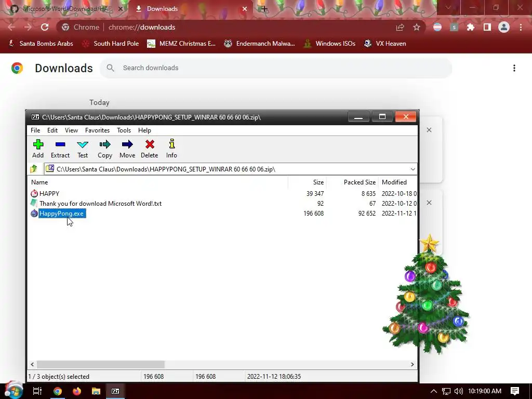This screenshot has height=399, width=532.
Task: Open the Help menu
Action: pyautogui.click(x=144, y=130)
